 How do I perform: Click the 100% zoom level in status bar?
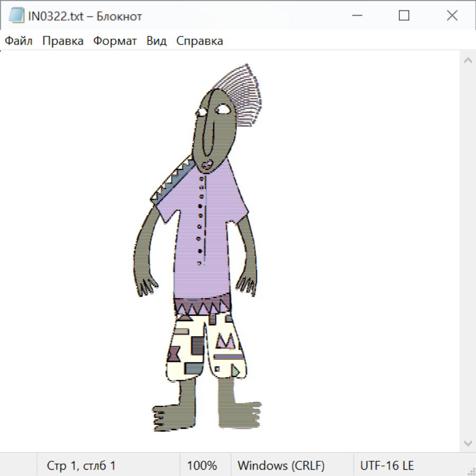(202, 465)
